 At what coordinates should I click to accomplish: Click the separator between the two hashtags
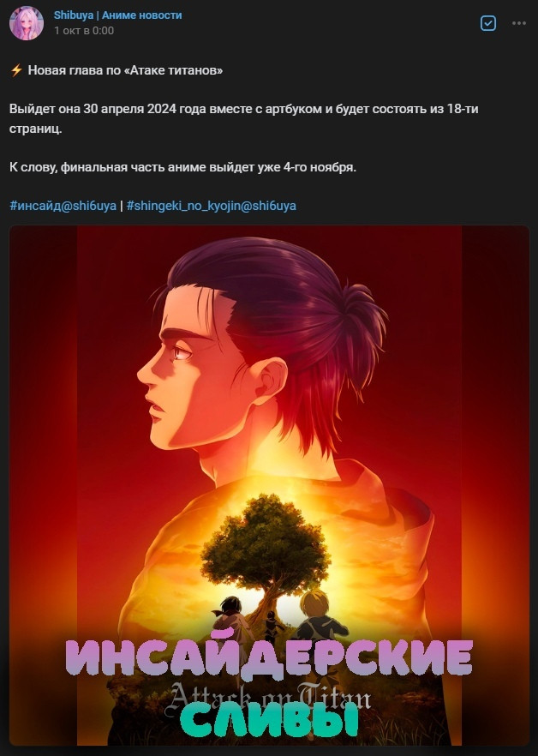pos(122,206)
